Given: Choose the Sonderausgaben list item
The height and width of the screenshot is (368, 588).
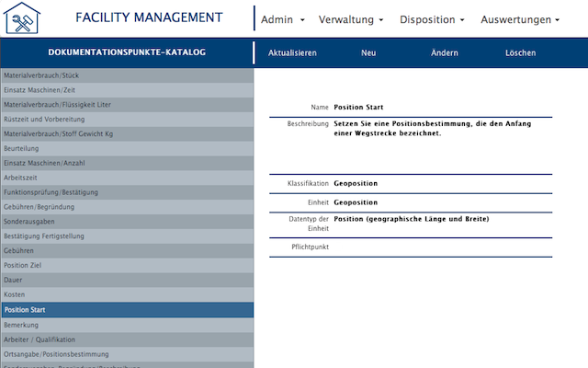Looking at the screenshot, I should (127, 222).
